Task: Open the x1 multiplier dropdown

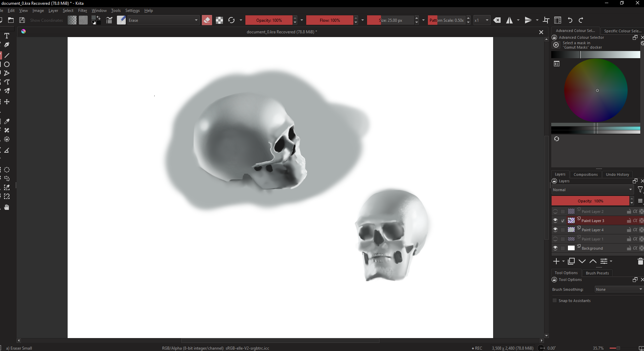Action: [482, 20]
